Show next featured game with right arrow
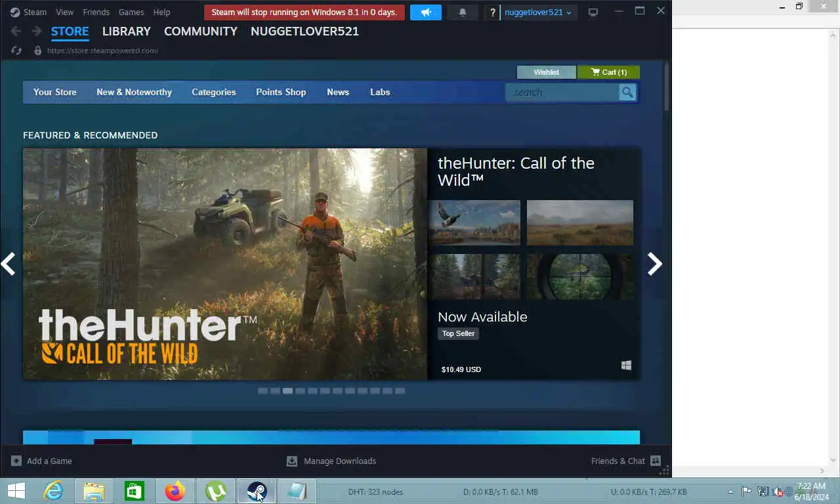Screen dimensions: 840x504 point(654,264)
